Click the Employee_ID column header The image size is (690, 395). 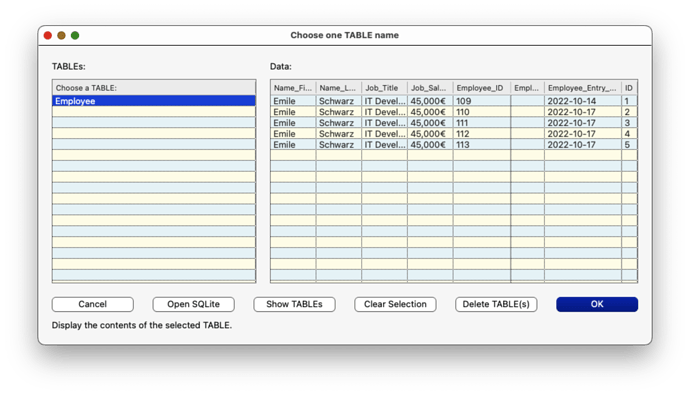481,88
